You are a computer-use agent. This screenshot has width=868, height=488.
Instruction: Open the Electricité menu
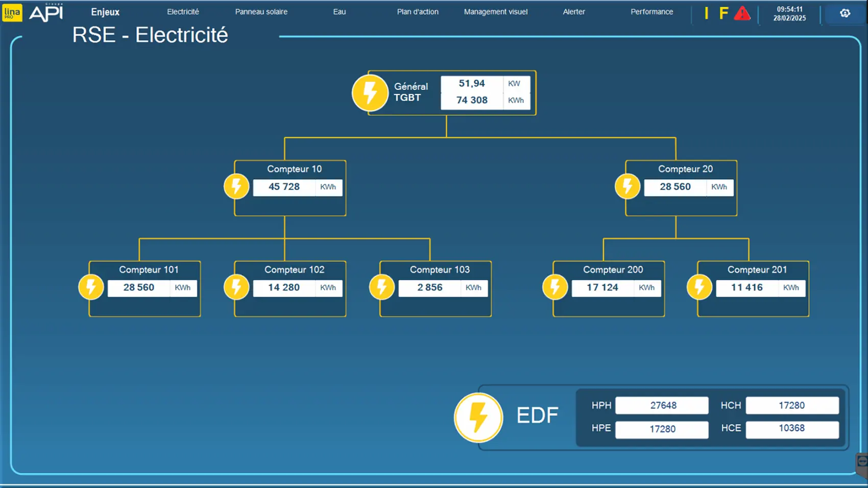click(x=183, y=12)
